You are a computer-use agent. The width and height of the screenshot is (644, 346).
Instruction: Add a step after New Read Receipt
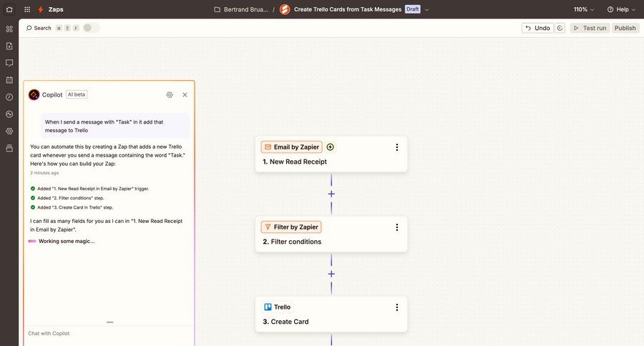331,194
